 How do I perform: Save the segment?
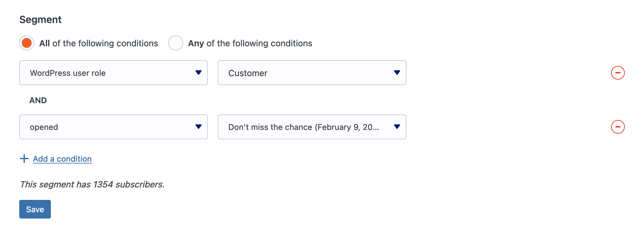click(x=35, y=209)
